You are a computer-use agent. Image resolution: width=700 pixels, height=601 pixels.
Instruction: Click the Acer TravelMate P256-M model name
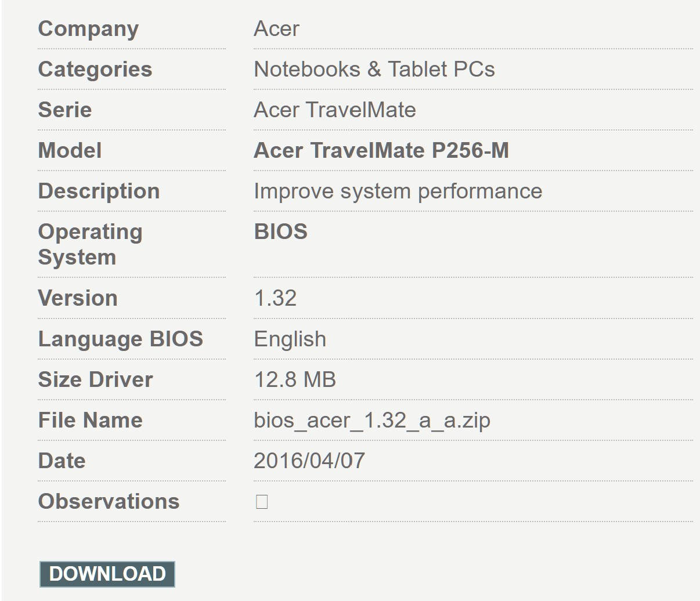click(x=381, y=150)
